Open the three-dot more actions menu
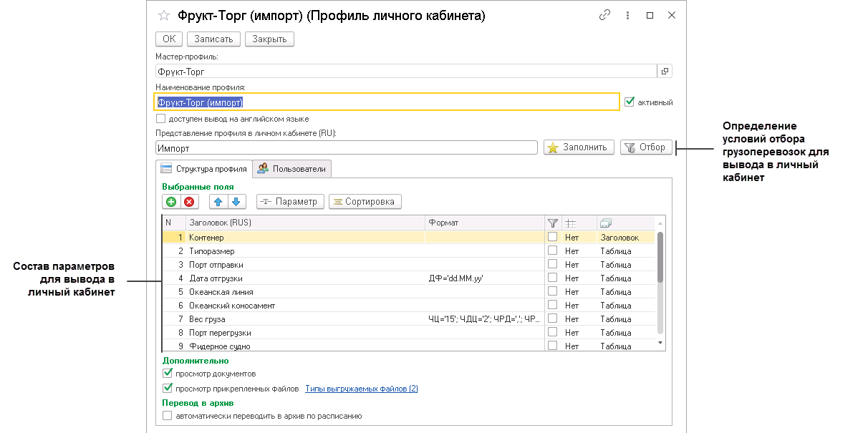868x433 pixels. point(627,15)
